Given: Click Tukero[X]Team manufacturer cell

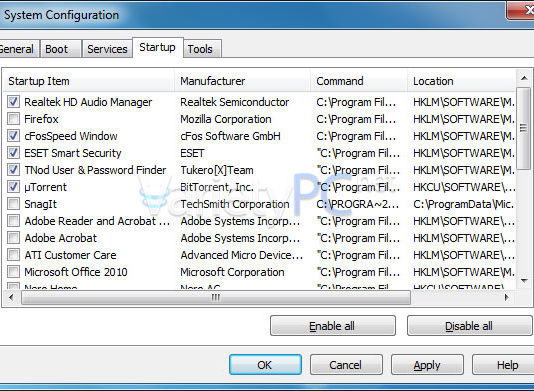Looking at the screenshot, I should pos(217,170).
